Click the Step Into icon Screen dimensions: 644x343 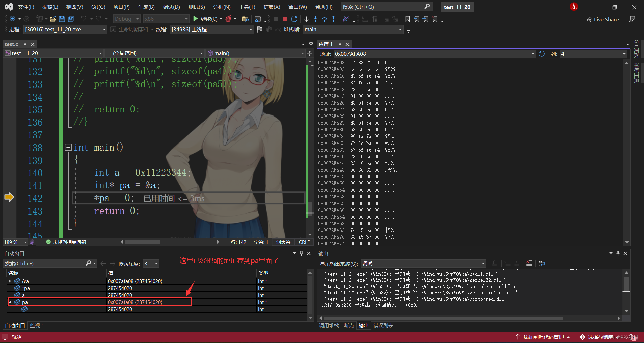point(315,19)
